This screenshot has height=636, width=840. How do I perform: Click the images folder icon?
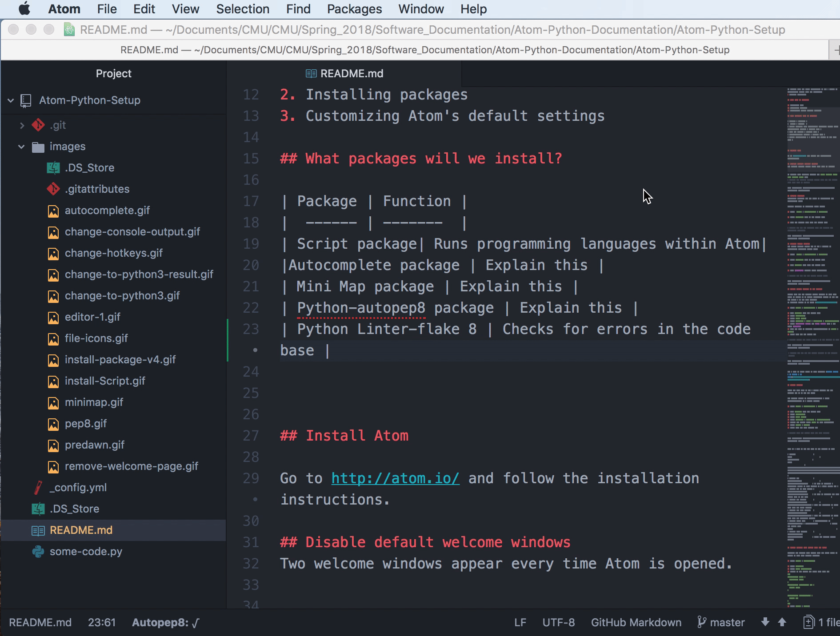[x=38, y=147]
